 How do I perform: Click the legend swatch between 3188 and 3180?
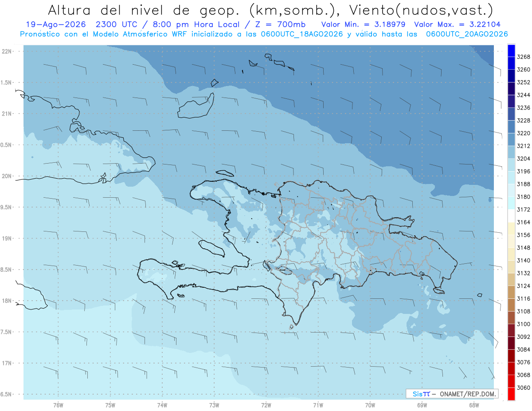511,190
